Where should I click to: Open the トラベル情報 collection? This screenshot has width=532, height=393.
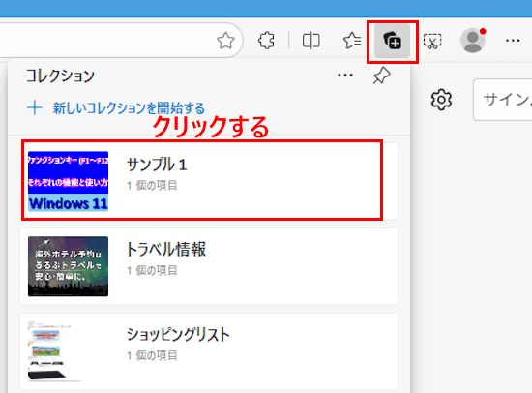coord(209,266)
